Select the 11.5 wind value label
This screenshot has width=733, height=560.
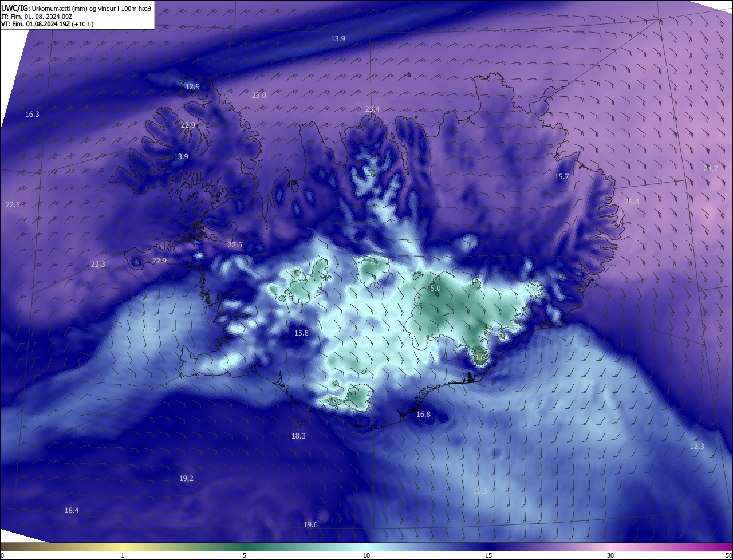[480, 491]
